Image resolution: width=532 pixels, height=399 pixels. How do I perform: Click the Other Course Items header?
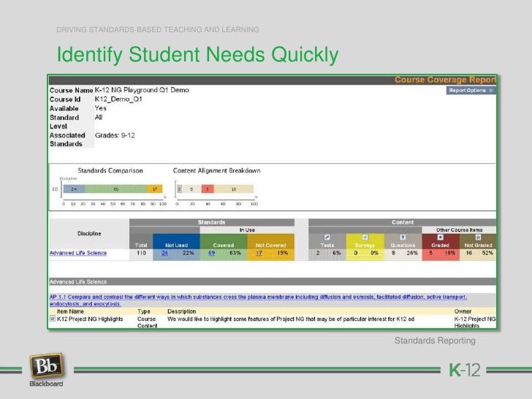[459, 230]
